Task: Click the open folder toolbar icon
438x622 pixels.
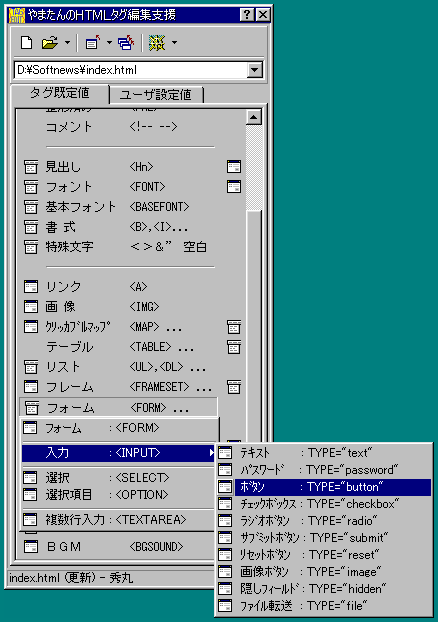Action: pyautogui.click(x=50, y=42)
